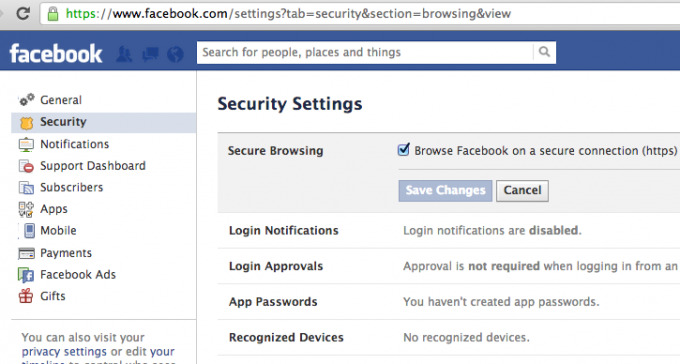Click the Save Changes button
Screen dimensions: 680x364
coord(445,191)
